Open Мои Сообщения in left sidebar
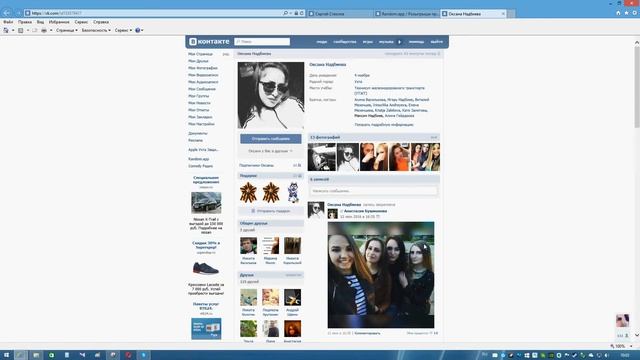This screenshot has width=640, height=360. tap(202, 89)
